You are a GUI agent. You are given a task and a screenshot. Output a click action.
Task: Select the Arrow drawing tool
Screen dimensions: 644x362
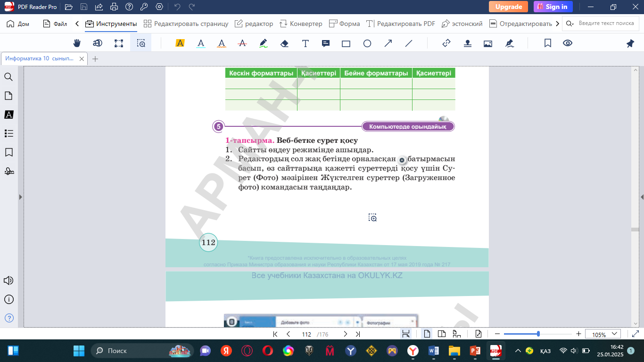[388, 43]
